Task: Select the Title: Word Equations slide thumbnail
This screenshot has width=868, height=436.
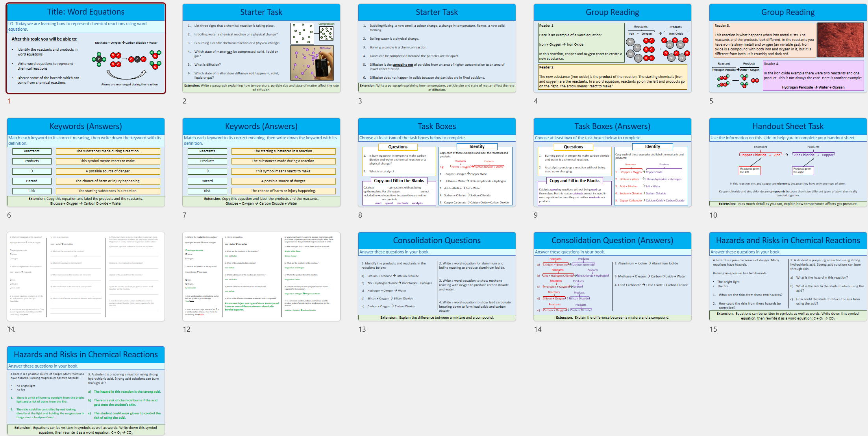Action: click(x=86, y=48)
